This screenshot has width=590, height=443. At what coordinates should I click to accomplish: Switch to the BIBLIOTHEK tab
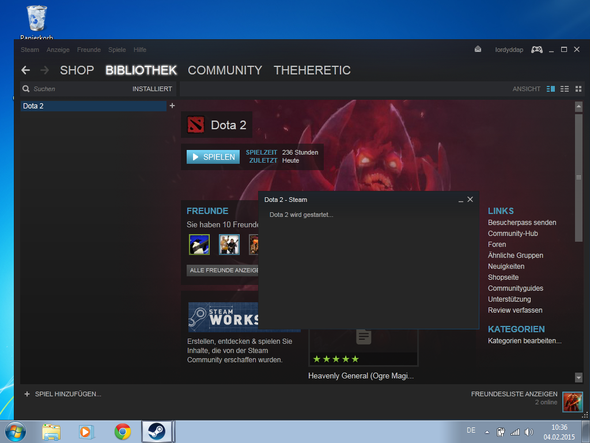point(141,70)
